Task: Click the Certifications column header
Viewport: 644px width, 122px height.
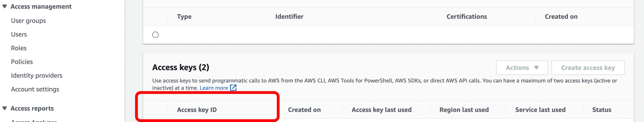Action: coord(467,16)
